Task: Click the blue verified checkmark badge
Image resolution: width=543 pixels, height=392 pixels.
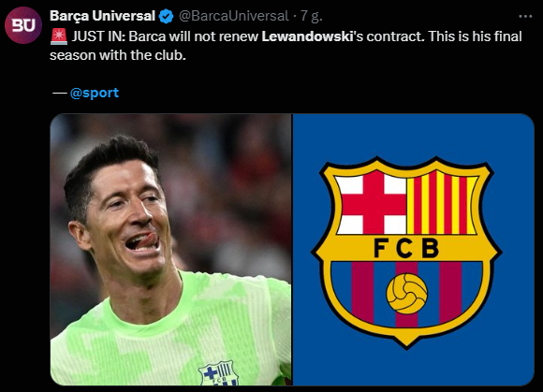Action: [x=167, y=16]
